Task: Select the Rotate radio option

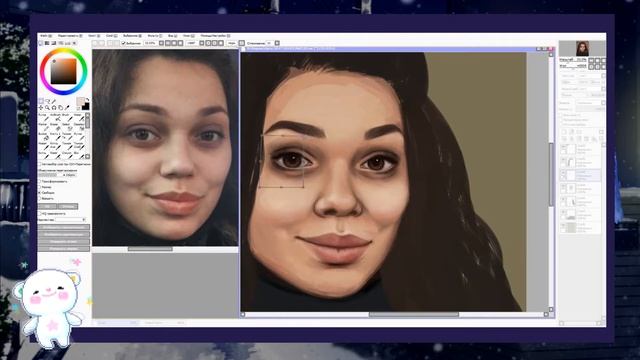Action: tap(40, 198)
